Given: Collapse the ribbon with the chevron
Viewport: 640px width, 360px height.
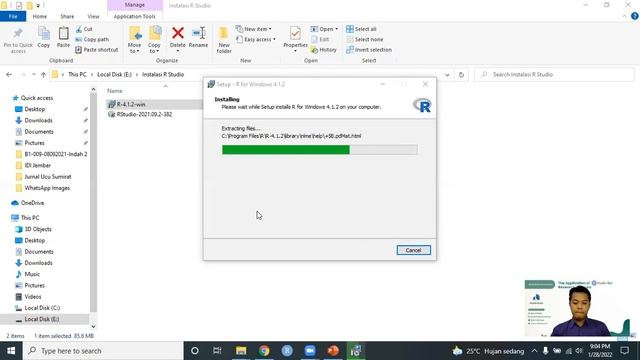Looking at the screenshot, I should (x=624, y=16).
